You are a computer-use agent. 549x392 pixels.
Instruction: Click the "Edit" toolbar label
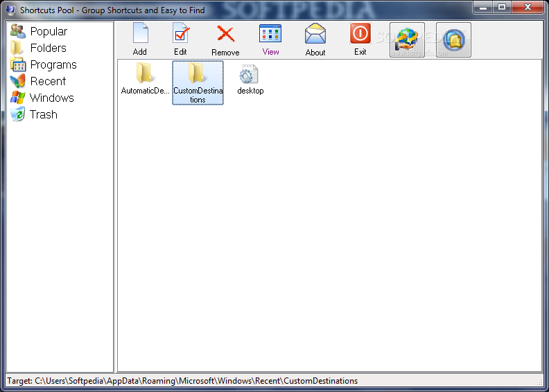tap(180, 52)
